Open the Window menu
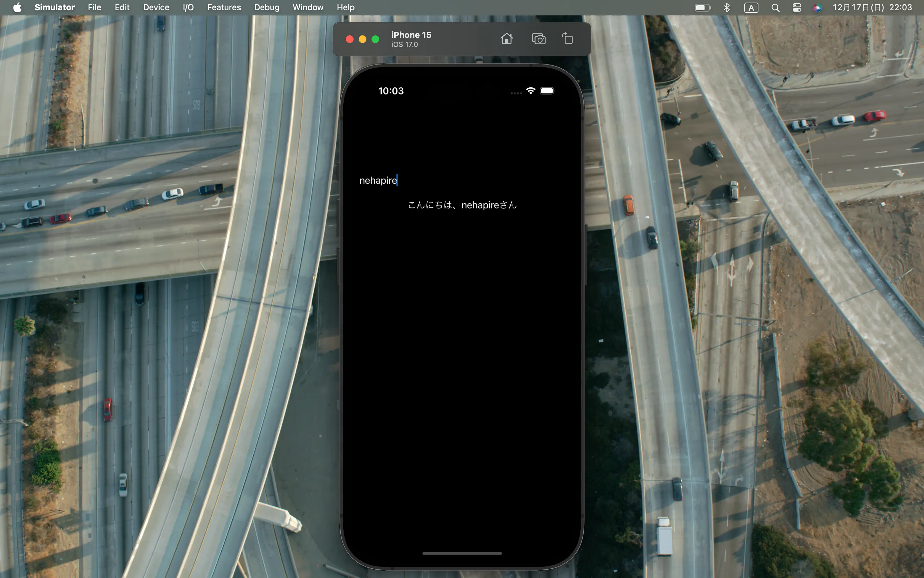Image resolution: width=924 pixels, height=578 pixels. [308, 7]
